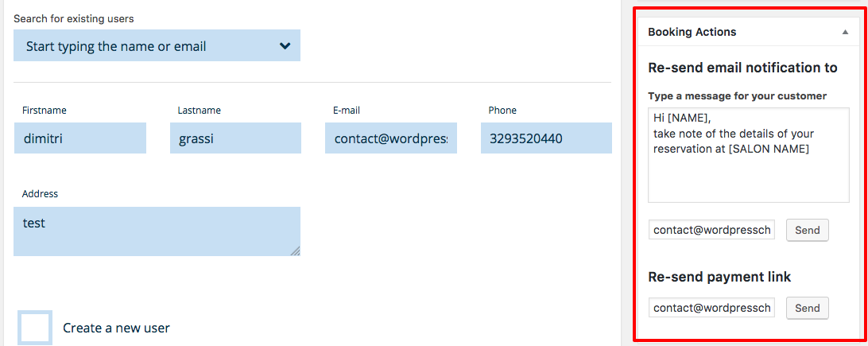Check the Create a new user checkbox

pyautogui.click(x=35, y=328)
